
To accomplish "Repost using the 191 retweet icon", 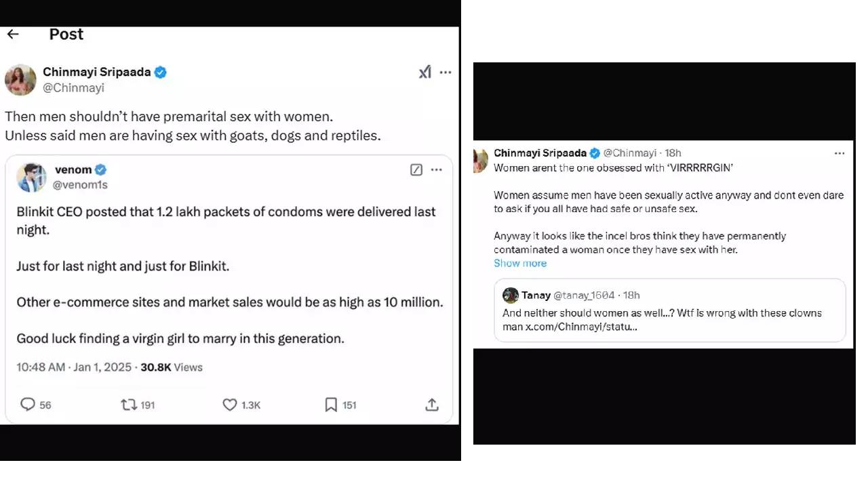I will tap(128, 405).
